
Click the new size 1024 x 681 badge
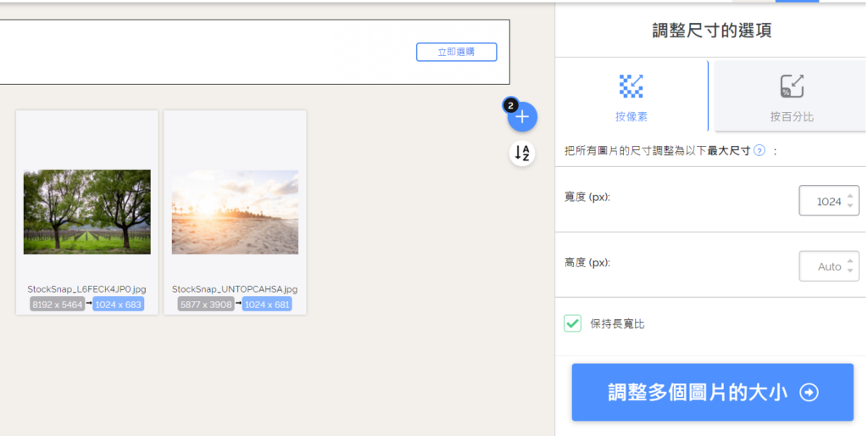coord(267,305)
